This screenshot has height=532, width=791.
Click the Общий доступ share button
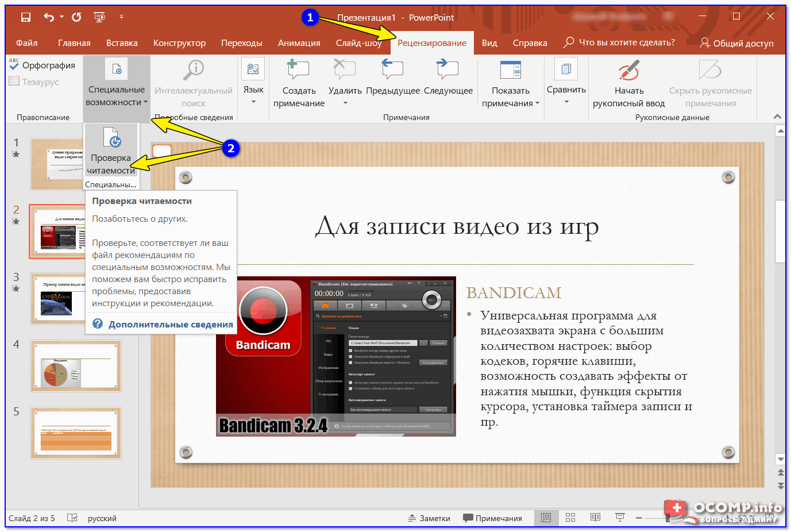(737, 43)
